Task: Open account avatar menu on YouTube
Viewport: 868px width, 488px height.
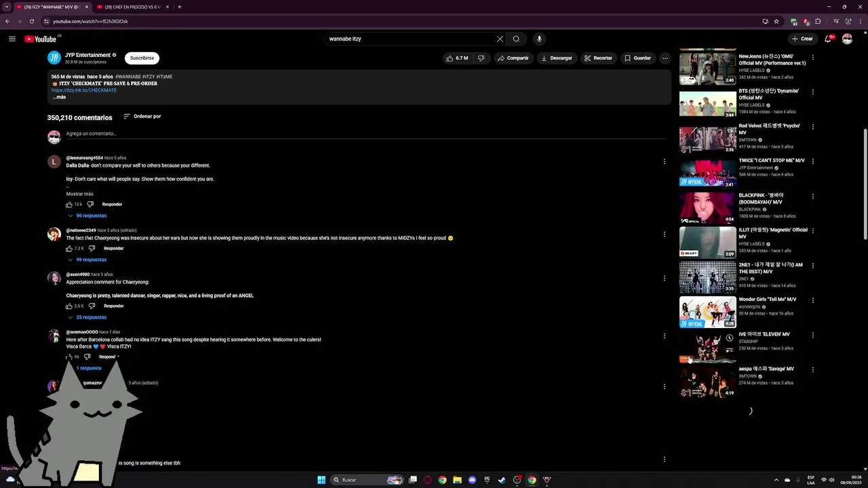Action: pos(847,39)
